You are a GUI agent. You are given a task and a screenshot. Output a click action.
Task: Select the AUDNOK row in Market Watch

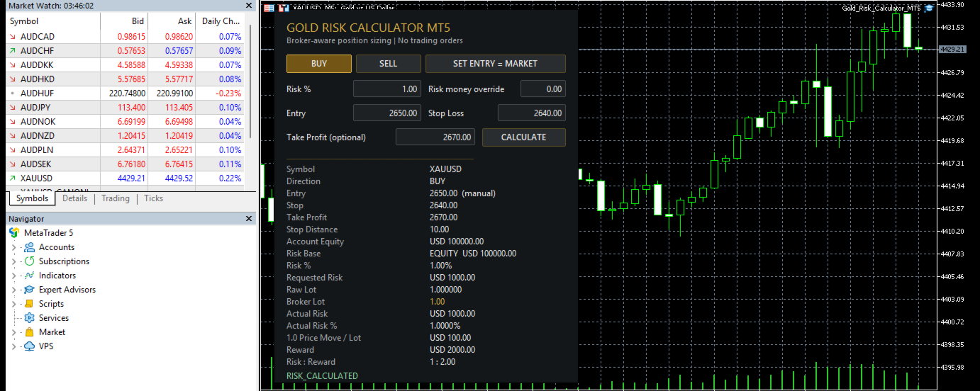[x=125, y=122]
